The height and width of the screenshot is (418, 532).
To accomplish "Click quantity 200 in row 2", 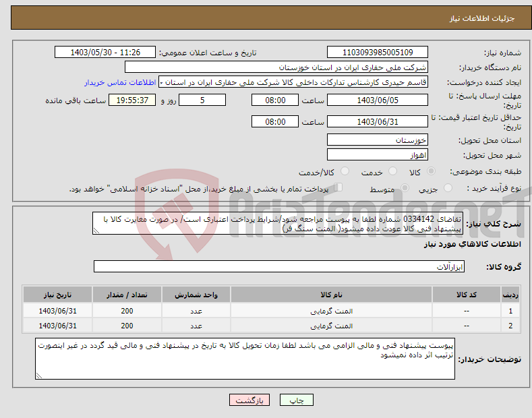I will click(x=127, y=326).
